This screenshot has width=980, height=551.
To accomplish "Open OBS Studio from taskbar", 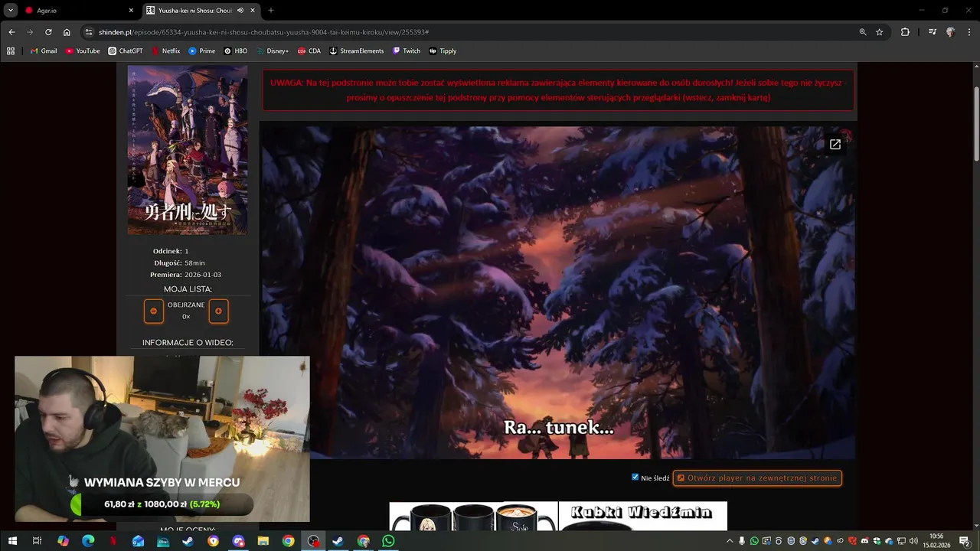I will (313, 541).
